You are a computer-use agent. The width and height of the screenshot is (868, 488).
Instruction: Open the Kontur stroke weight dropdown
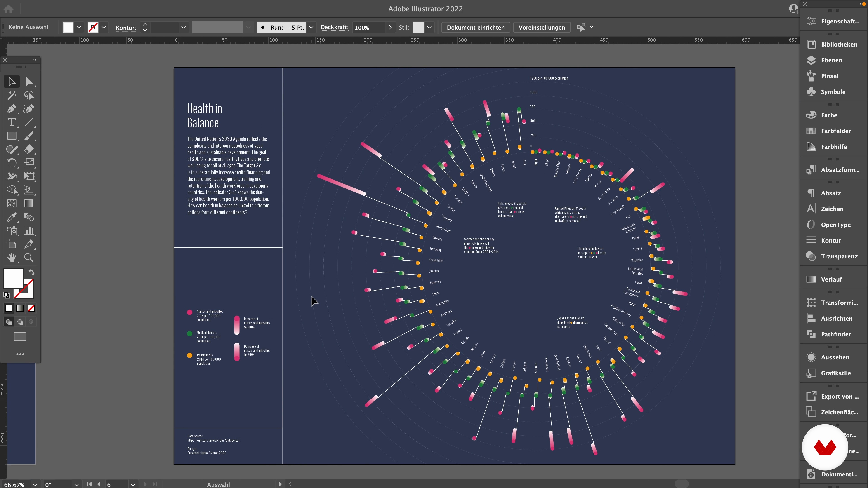click(x=183, y=27)
